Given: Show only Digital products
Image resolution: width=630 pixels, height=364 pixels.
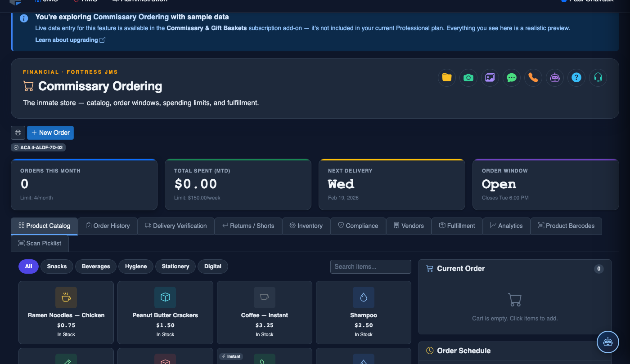Looking at the screenshot, I should coord(213,266).
